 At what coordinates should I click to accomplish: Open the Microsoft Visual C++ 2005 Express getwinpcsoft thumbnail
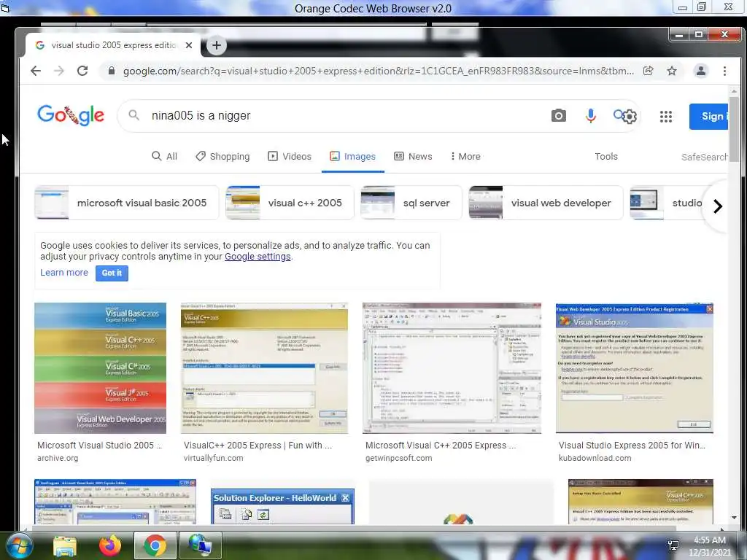click(x=452, y=368)
